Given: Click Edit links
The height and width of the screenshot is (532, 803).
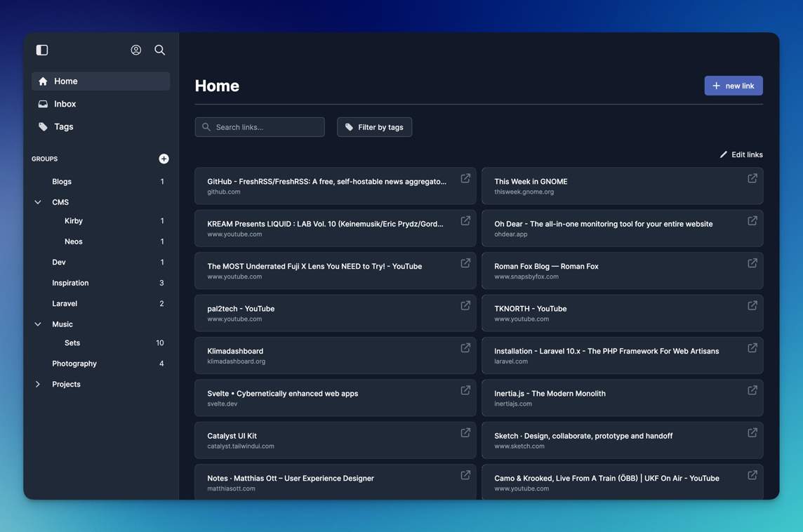Looking at the screenshot, I should point(741,154).
